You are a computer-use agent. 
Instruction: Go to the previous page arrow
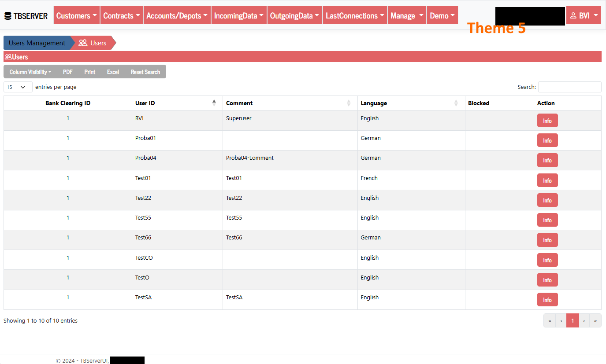(x=561, y=321)
